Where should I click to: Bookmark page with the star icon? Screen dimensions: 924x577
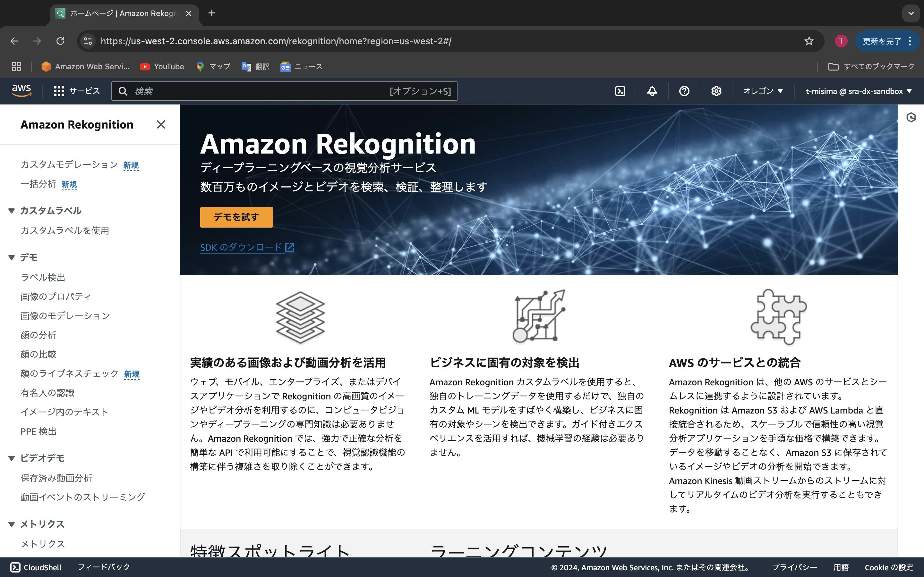pyautogui.click(x=809, y=41)
